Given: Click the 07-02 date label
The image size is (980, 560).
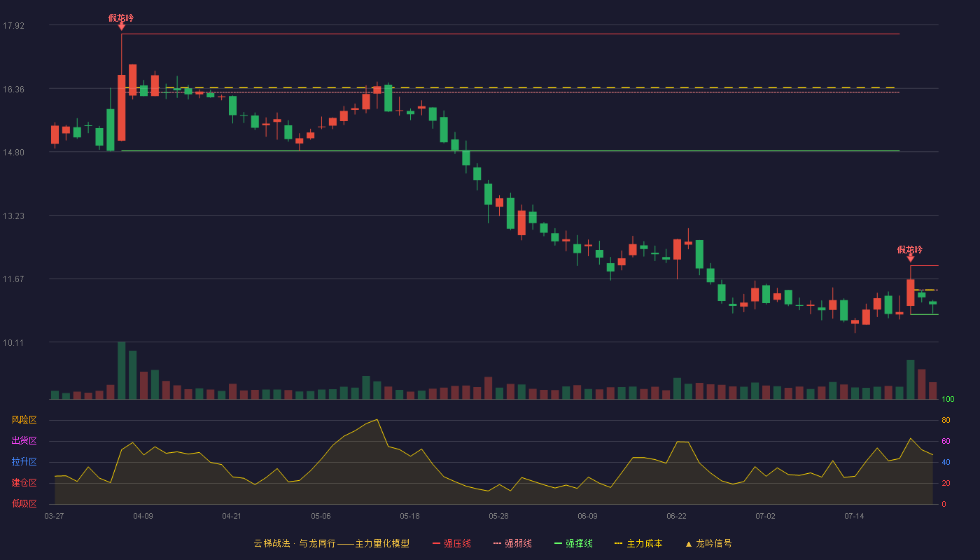Looking at the screenshot, I should point(765,516).
